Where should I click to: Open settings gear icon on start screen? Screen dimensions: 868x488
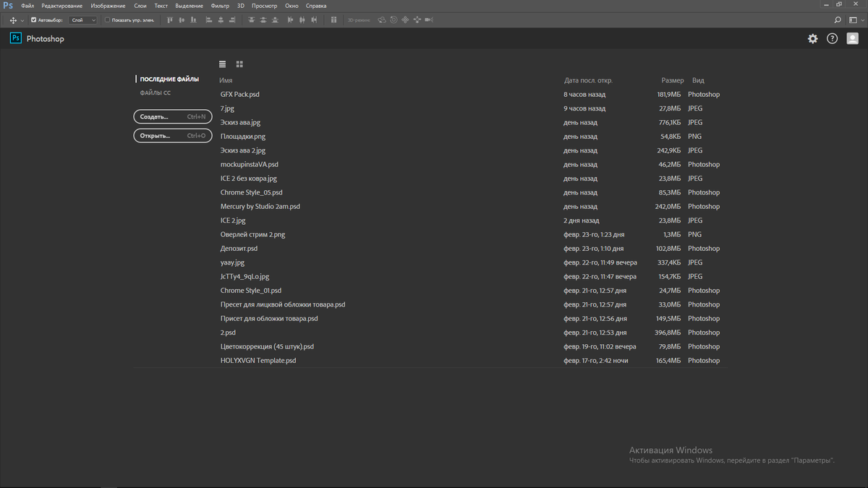point(813,38)
